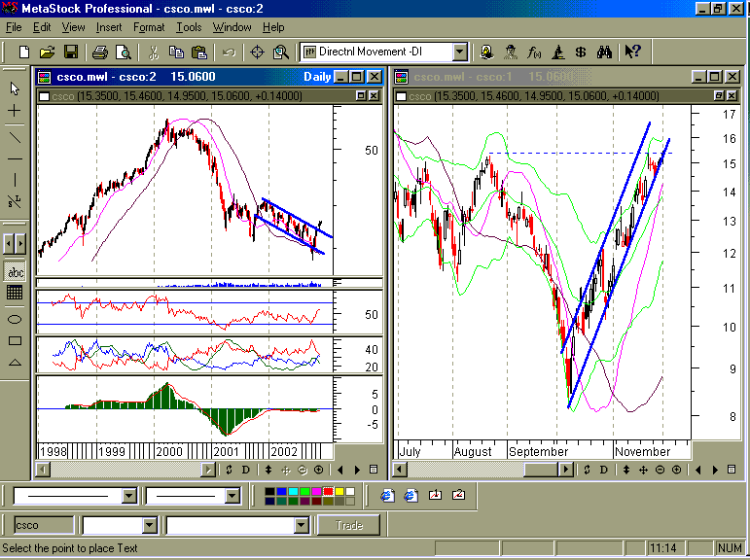Click the binoculars Explorer icon
750x560 pixels.
pyautogui.click(x=604, y=52)
